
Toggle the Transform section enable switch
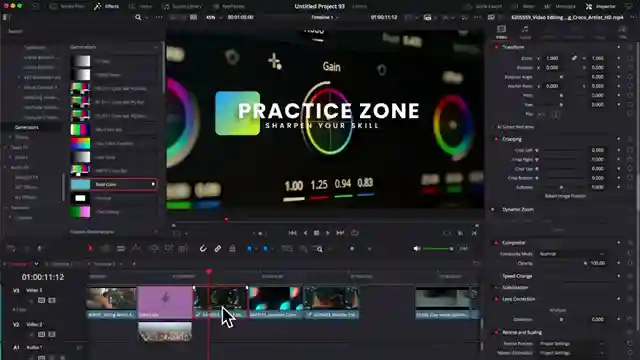coord(496,47)
